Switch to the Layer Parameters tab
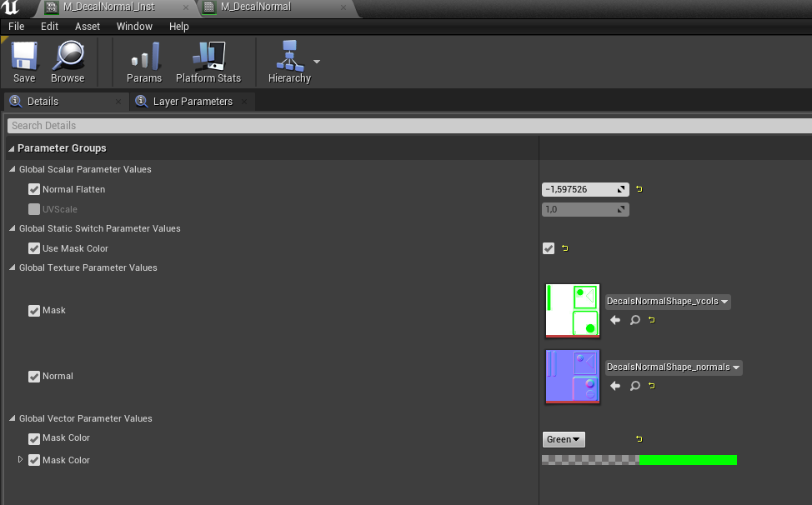The width and height of the screenshot is (812, 505). (193, 102)
